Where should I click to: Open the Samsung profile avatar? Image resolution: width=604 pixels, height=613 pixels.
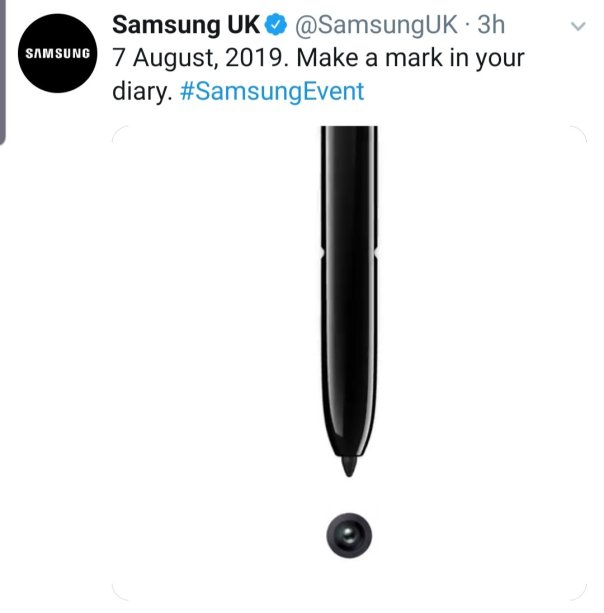(x=57, y=53)
